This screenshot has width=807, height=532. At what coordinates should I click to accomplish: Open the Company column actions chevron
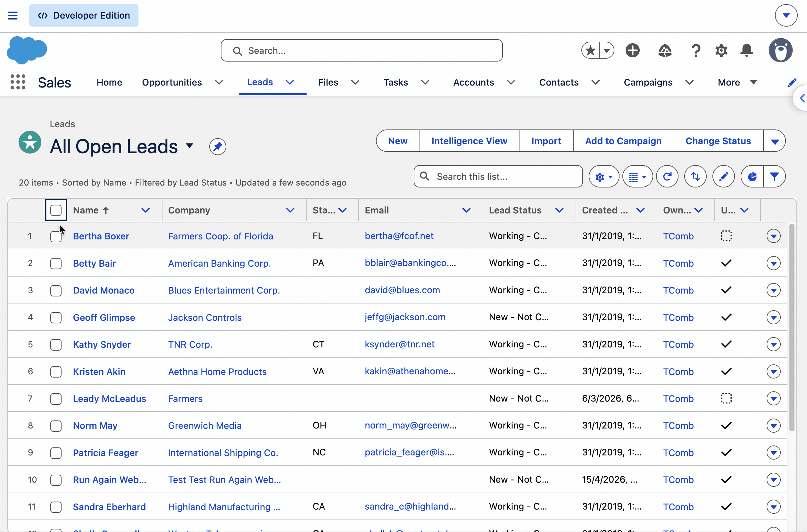coord(290,210)
